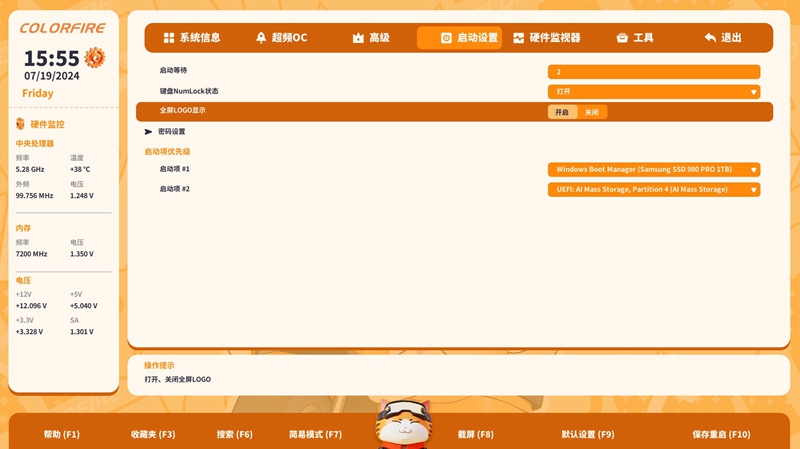Disable full-screen LOGO with 关闭
Image resolution: width=800 pixels, height=449 pixels.
click(x=592, y=112)
